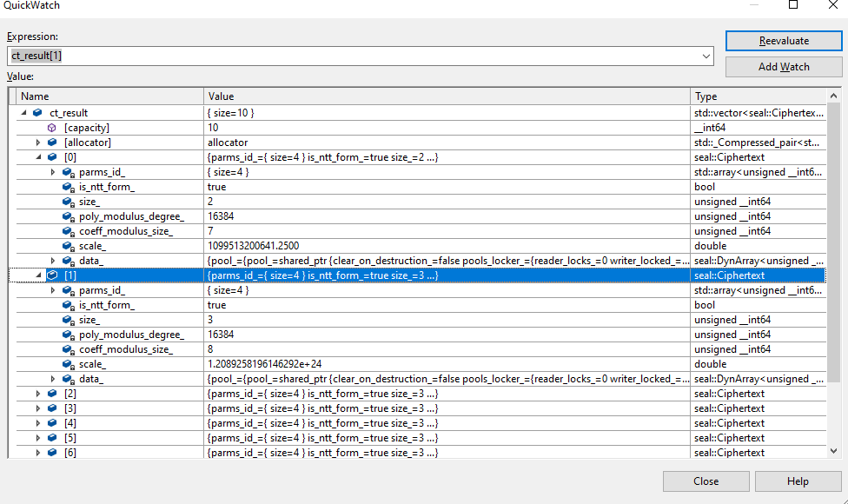This screenshot has width=848, height=504.
Task: Collapse the ct_result tree node
Action: tap(23, 112)
